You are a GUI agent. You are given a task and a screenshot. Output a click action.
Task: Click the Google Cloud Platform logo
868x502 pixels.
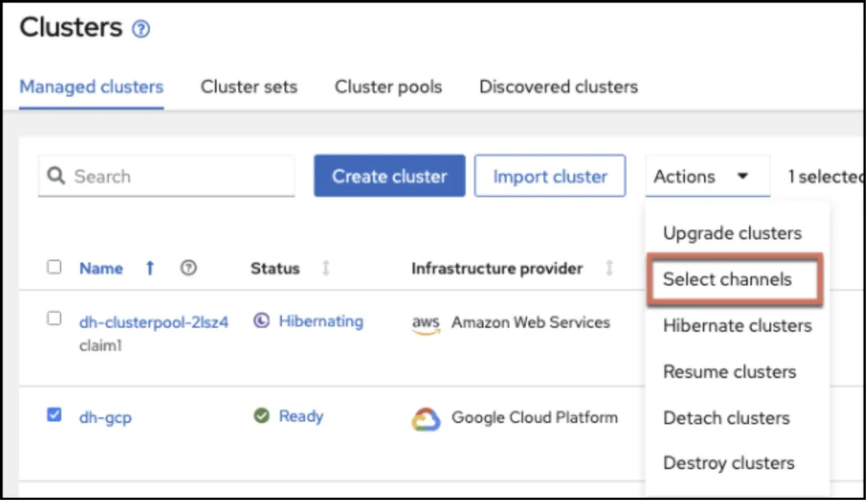tap(427, 419)
